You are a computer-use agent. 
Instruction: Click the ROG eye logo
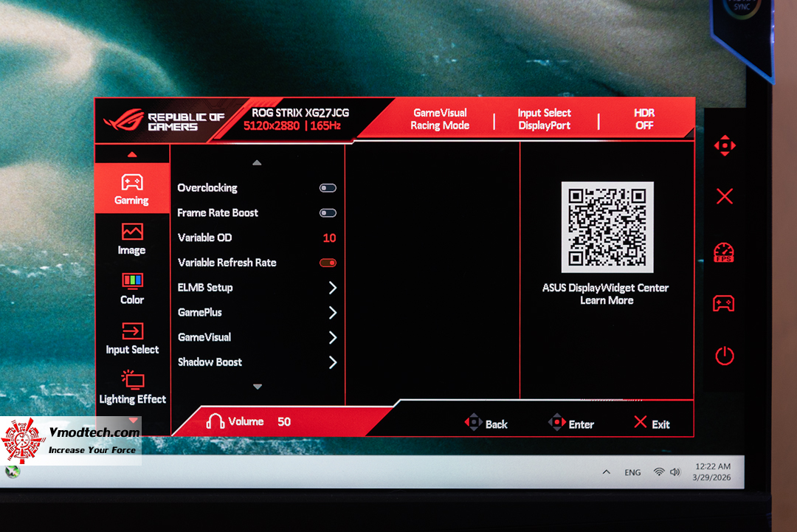[123, 120]
